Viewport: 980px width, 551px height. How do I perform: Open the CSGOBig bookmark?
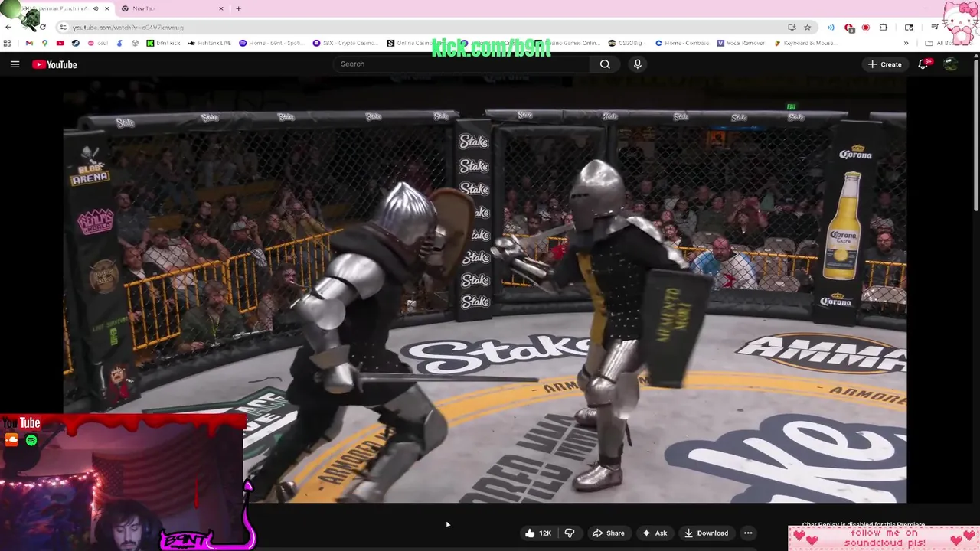pos(626,44)
